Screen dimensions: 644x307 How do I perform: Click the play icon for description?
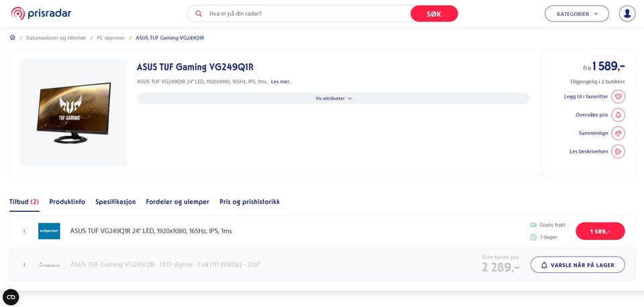[618, 151]
